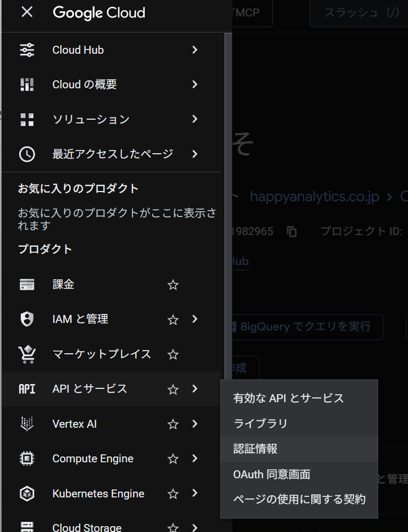Viewport: 408px width, 532px height.
Task: Choose OAuth 同意画面 from the submenu
Action: [271, 474]
